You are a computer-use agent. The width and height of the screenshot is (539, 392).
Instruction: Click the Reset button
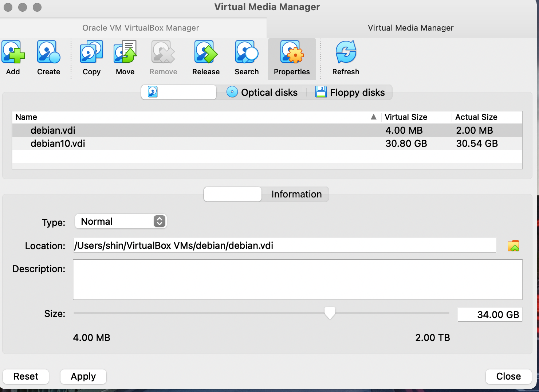coord(26,376)
